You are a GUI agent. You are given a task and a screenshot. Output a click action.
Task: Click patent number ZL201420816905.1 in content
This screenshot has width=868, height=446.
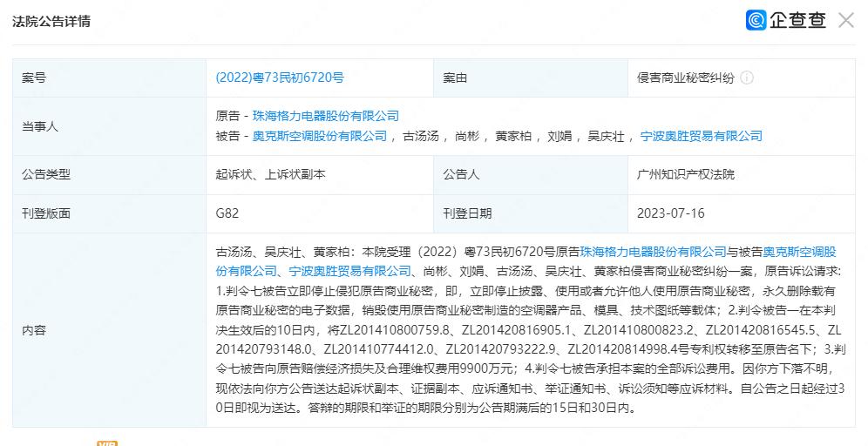pyautogui.click(x=517, y=330)
